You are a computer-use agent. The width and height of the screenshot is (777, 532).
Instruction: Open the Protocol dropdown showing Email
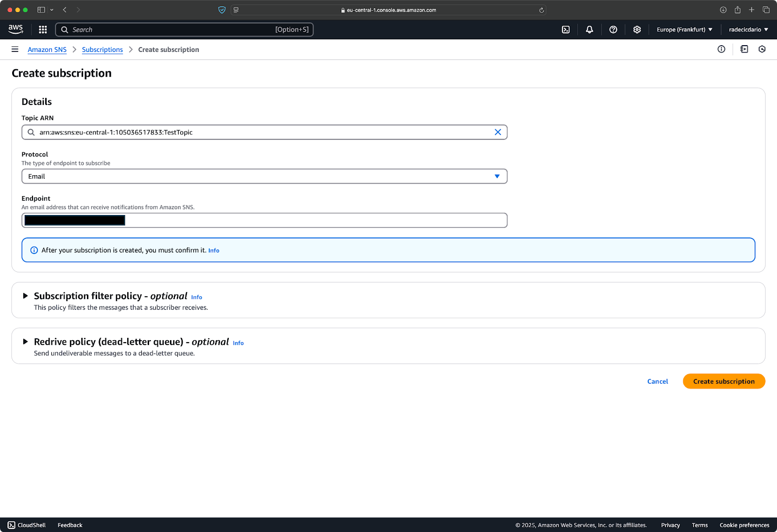click(x=264, y=176)
